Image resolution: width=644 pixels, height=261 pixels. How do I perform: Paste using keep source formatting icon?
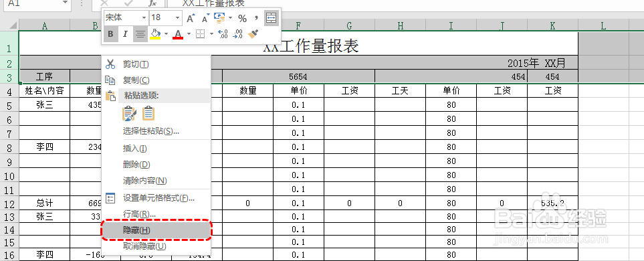pos(129,113)
